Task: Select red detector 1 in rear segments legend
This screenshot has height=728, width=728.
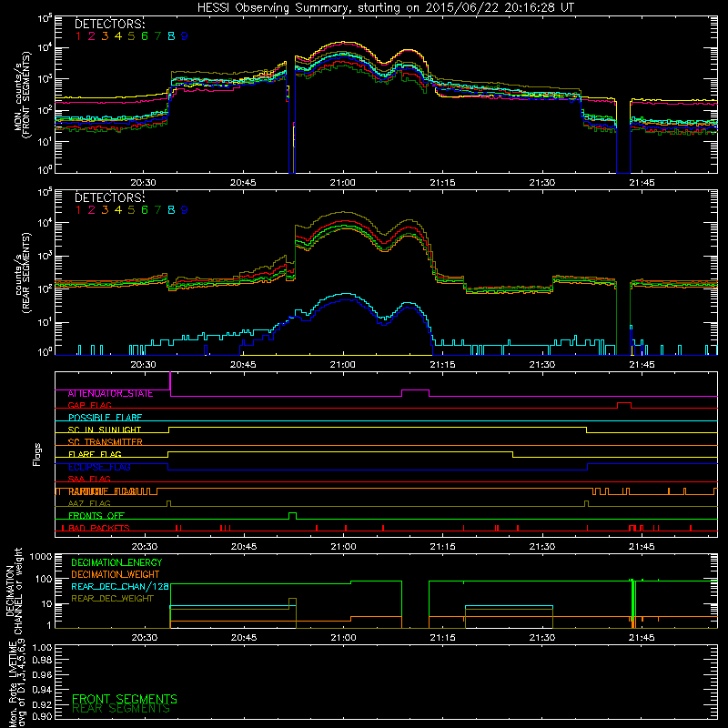Action: (x=78, y=210)
